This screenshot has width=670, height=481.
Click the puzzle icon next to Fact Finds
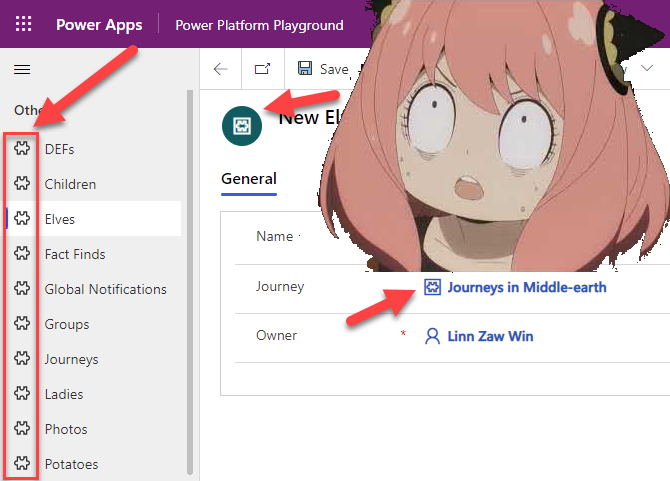(22, 254)
